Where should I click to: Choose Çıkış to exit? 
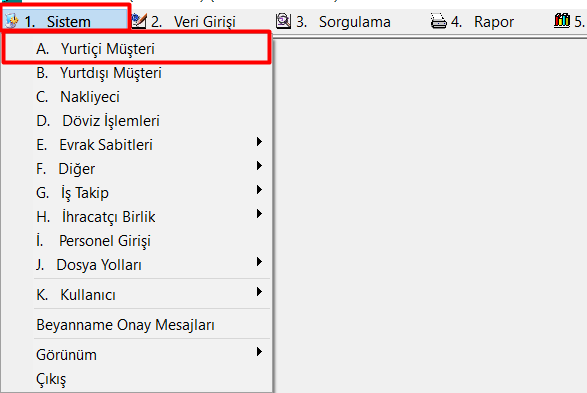pyautogui.click(x=136, y=379)
